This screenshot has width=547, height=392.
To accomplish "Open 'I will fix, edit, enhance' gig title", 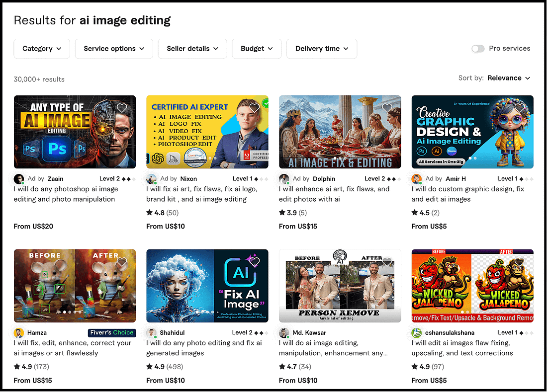I will click(x=73, y=348).
